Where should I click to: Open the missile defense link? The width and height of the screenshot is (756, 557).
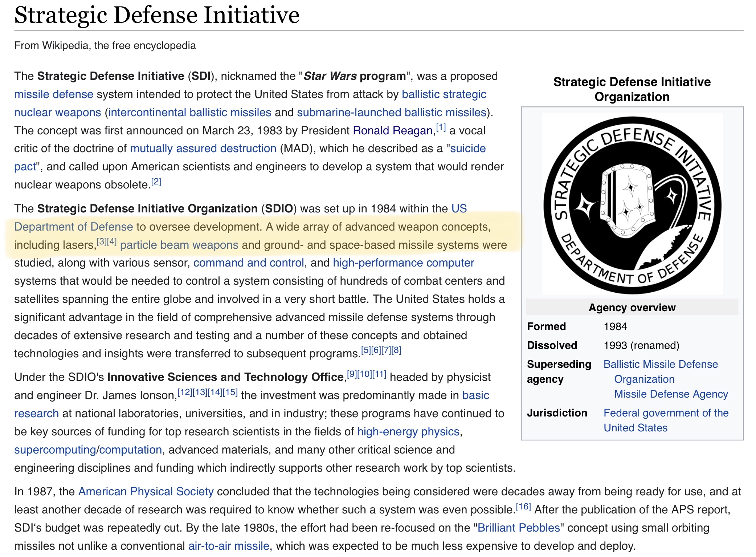[x=54, y=94]
